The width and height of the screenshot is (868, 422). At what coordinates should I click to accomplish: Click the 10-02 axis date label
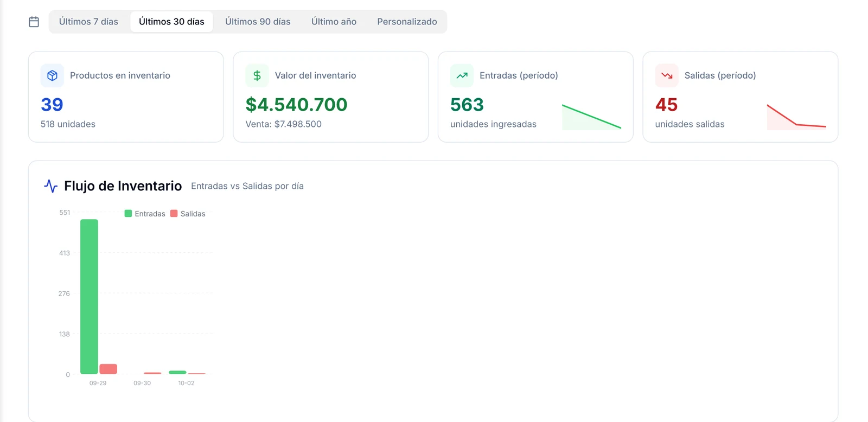coord(186,383)
